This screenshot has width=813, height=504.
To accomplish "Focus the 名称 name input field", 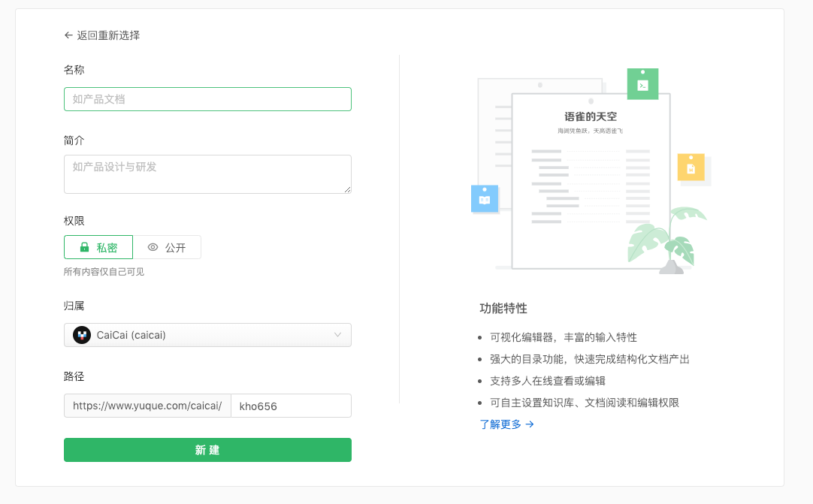I will pos(207,99).
